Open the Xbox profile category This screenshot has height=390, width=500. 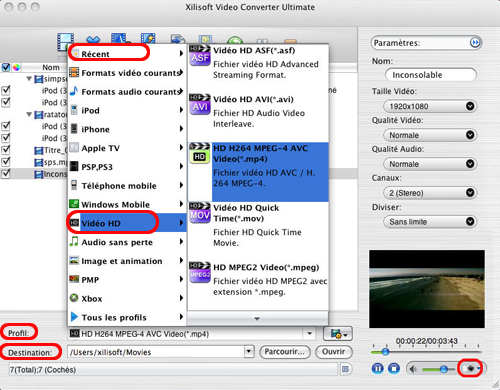(127, 298)
